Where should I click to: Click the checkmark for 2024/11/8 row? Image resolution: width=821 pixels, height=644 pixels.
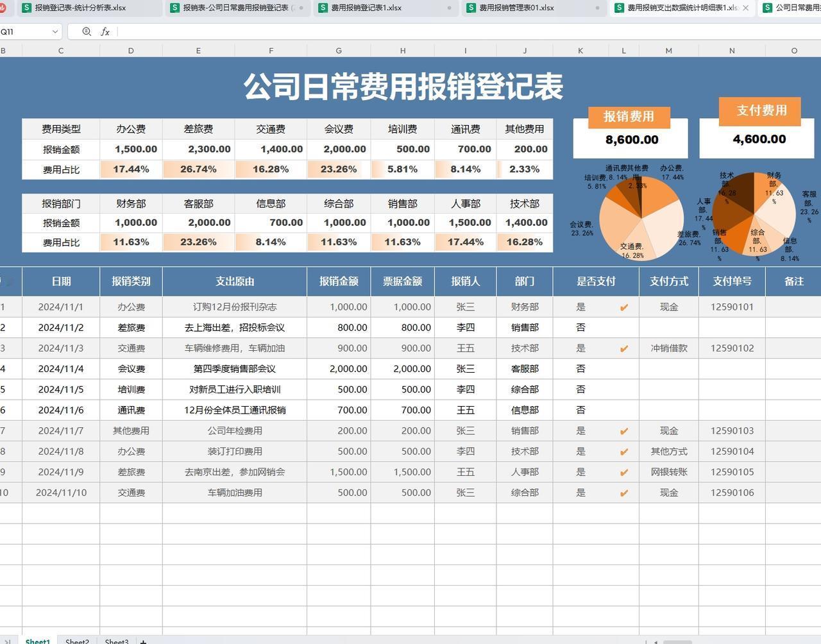click(623, 452)
